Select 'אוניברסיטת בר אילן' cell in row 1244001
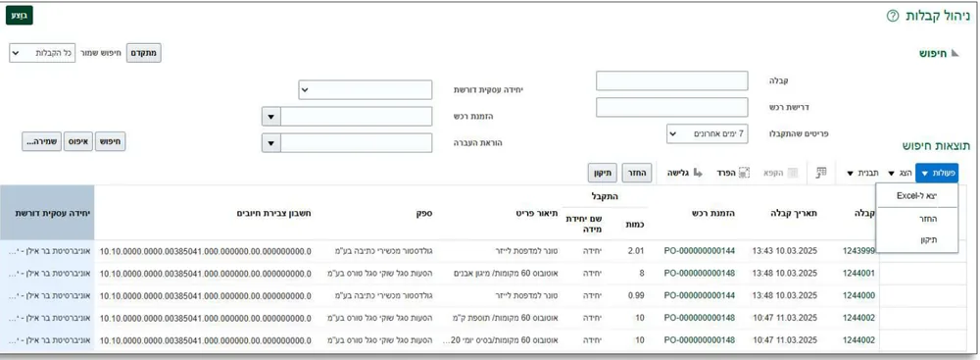Image resolution: width=980 pixels, height=360 pixels. click(x=49, y=273)
